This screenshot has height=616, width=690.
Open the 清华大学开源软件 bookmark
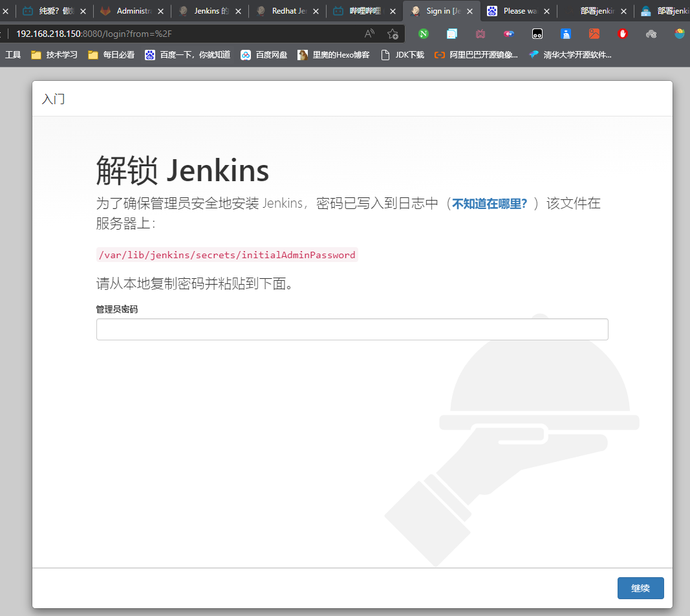[570, 54]
